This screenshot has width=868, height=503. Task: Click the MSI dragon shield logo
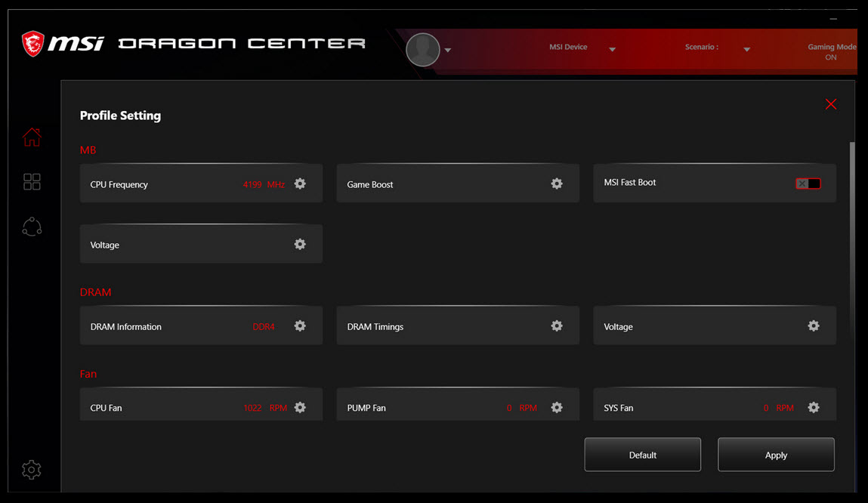click(x=32, y=44)
